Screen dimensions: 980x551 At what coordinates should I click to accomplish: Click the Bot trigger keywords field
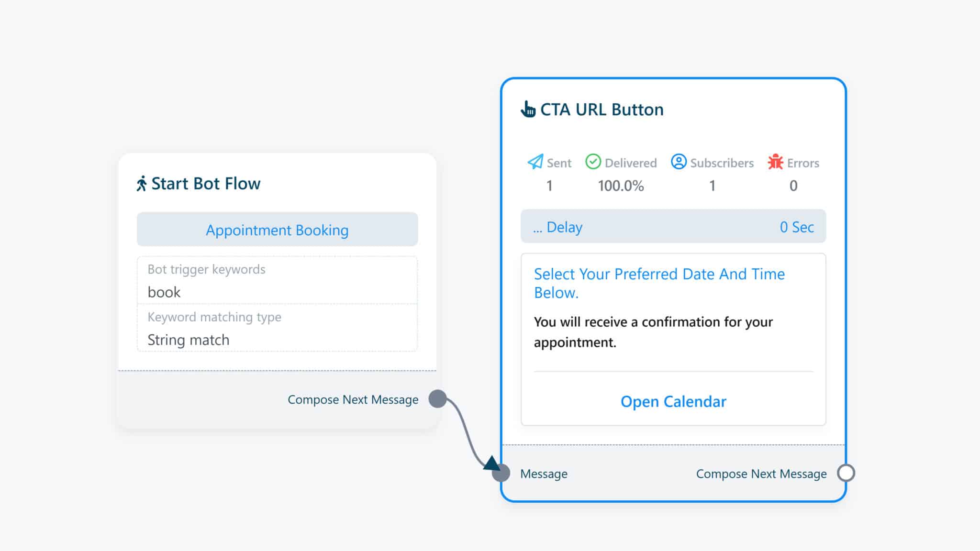coord(277,281)
